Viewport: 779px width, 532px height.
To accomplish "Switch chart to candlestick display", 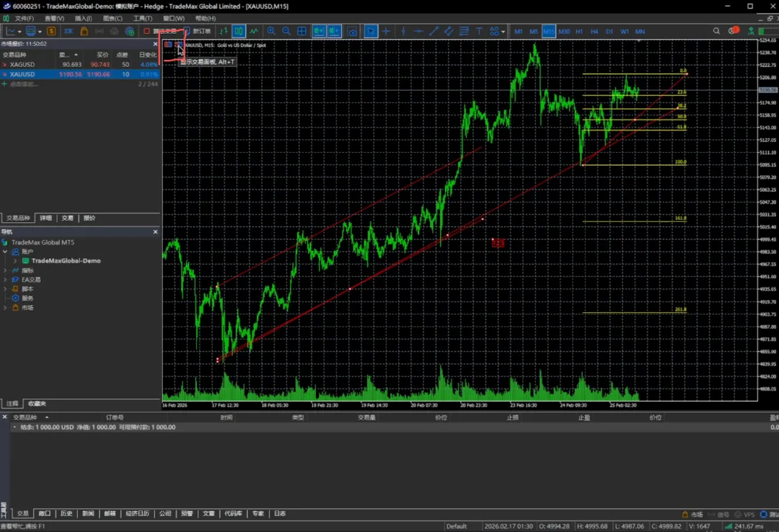I will tap(239, 31).
